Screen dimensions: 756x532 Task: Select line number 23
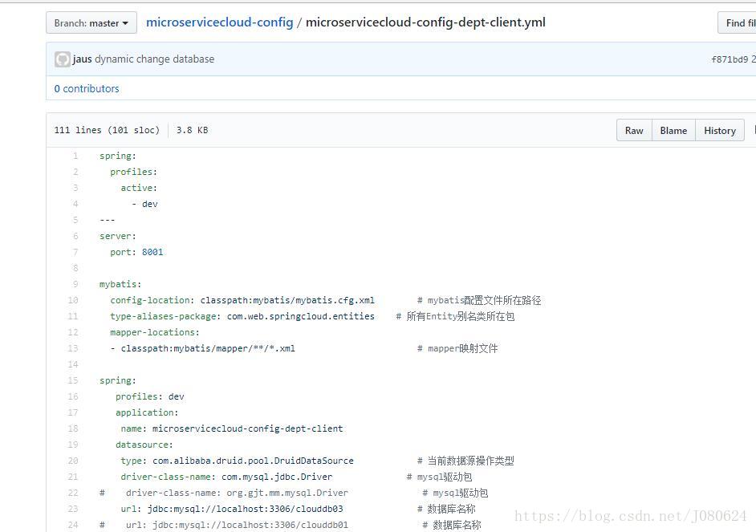[73, 509]
